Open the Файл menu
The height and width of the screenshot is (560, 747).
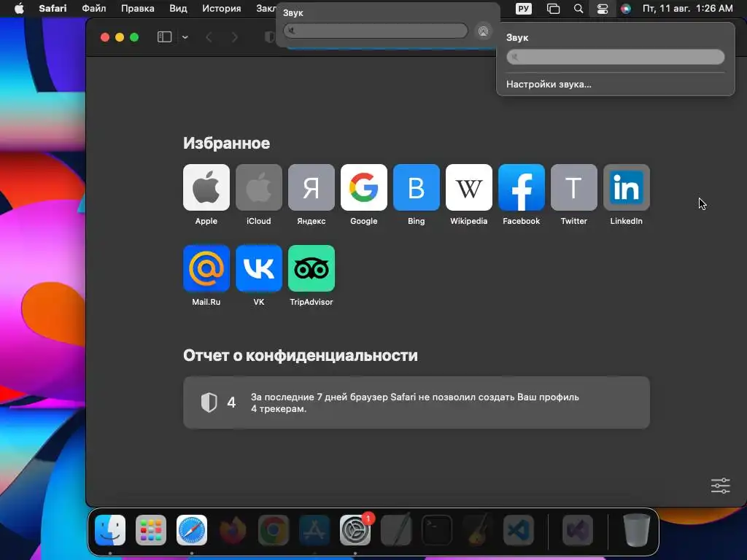(94, 9)
